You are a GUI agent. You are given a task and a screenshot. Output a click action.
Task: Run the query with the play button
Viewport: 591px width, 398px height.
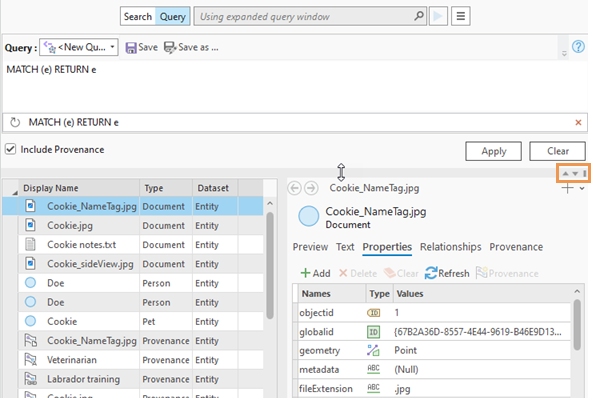pos(438,16)
